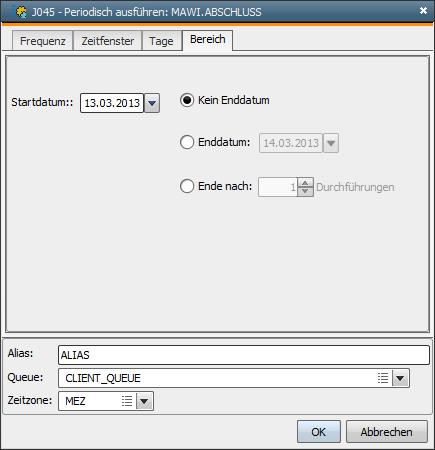The image size is (435, 450).
Task: Switch to the Frequenz tab
Action: (43, 41)
